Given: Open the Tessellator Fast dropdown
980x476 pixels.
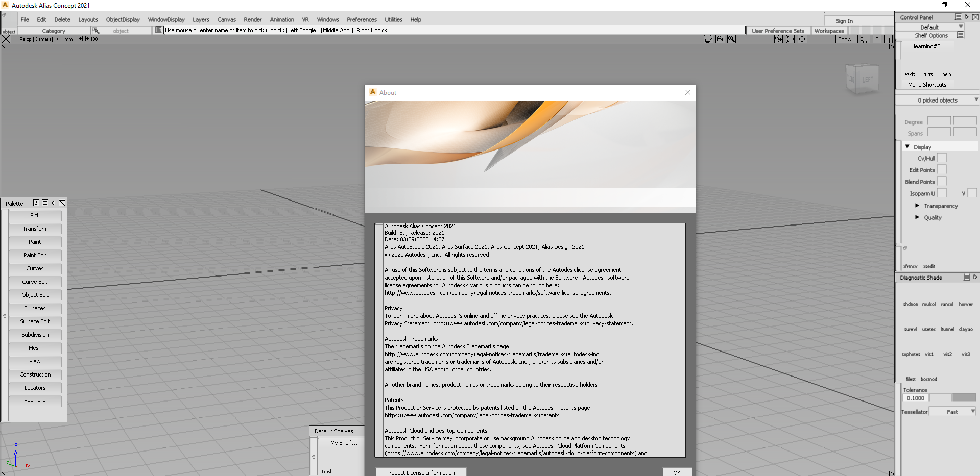Looking at the screenshot, I should [952, 412].
